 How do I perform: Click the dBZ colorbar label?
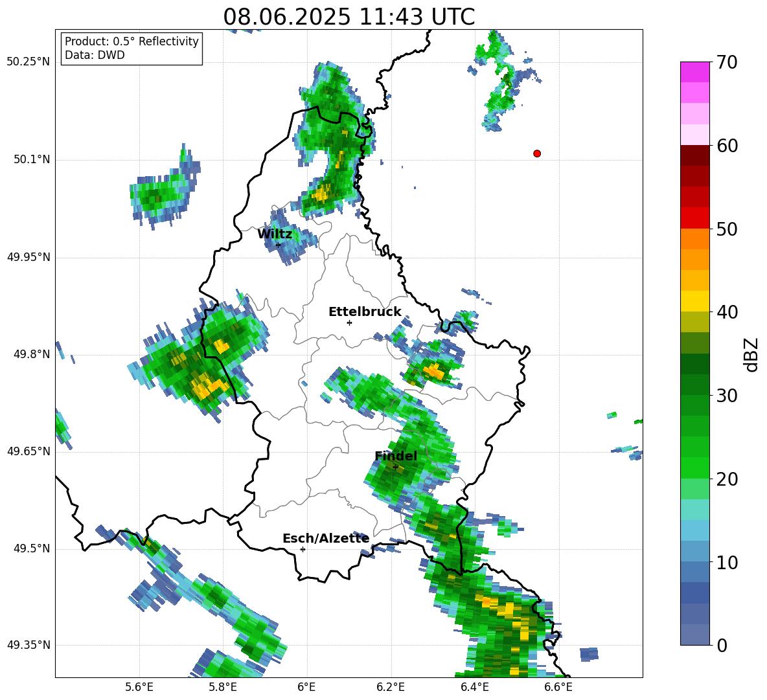pos(751,355)
